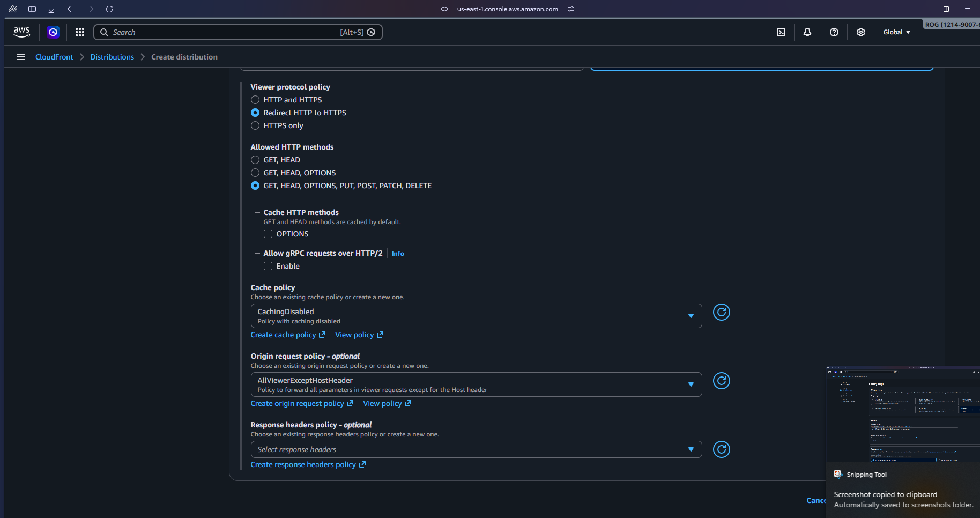This screenshot has width=980, height=518.
Task: Open the AWS services grid menu
Action: point(80,32)
